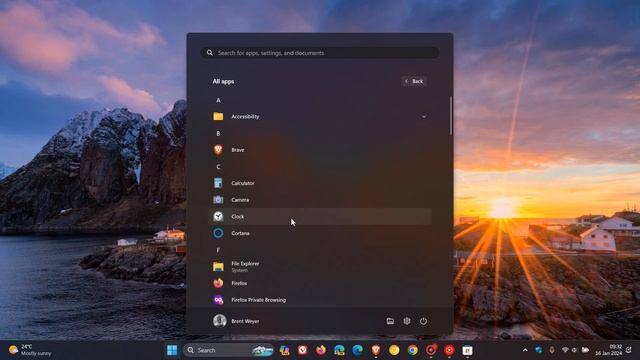The width and height of the screenshot is (640, 360).
Task: Open File Explorer from the app list
Action: pos(320,267)
